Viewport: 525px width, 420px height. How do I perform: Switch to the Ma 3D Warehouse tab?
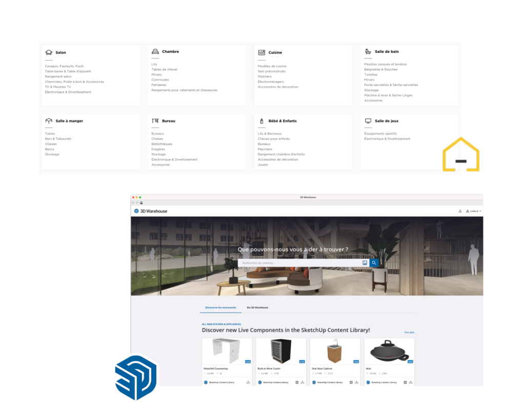pyautogui.click(x=257, y=308)
